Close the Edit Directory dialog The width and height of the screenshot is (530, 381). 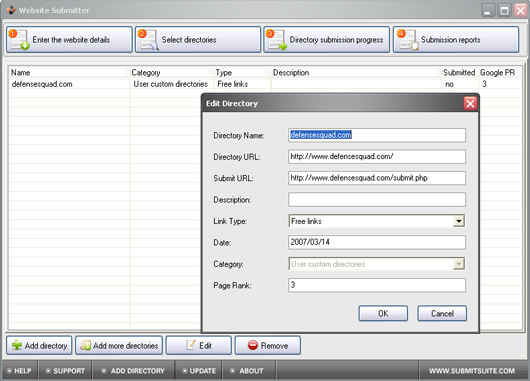click(470, 103)
